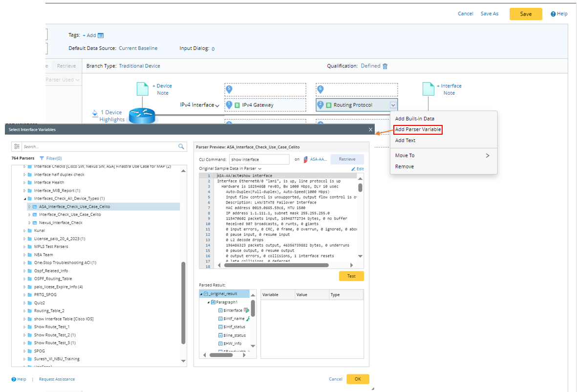Select Move To in the context menu
The image size is (577, 392).
tap(406, 155)
